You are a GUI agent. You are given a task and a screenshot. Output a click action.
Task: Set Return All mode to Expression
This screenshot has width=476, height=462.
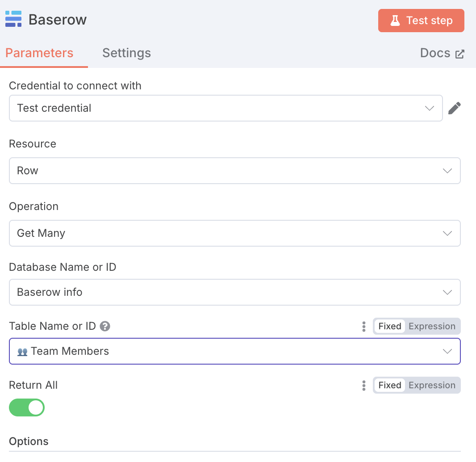pyautogui.click(x=432, y=385)
